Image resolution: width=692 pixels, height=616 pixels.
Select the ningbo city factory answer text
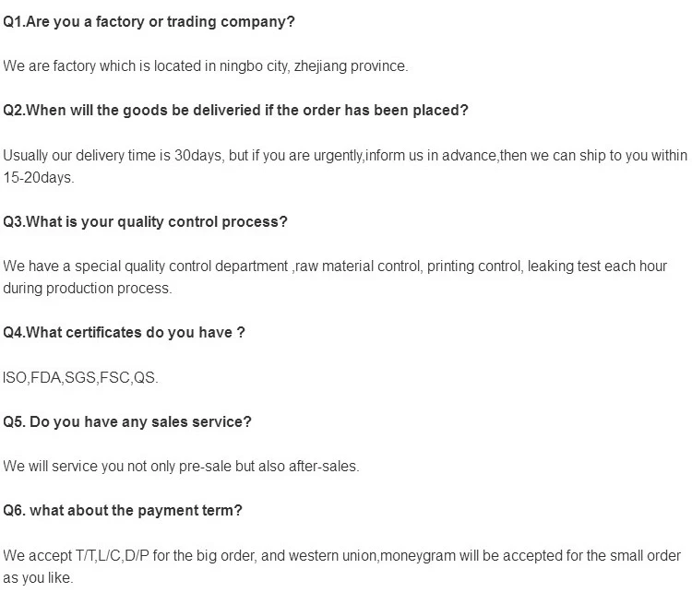[205, 66]
